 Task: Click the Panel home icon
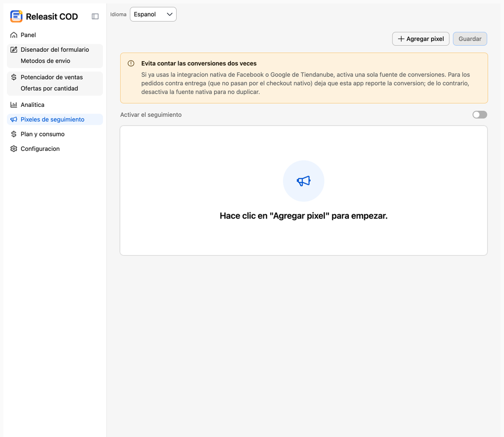point(13,35)
